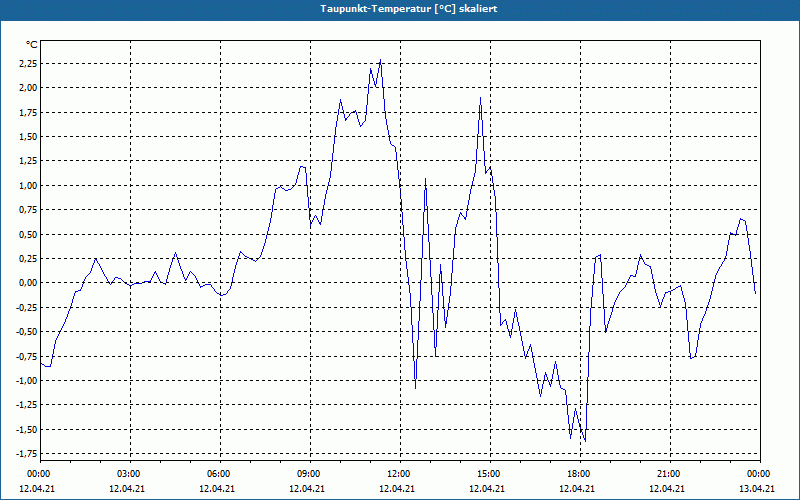Click the '06:00' time axis label
The width and height of the screenshot is (800, 500).
pyautogui.click(x=220, y=474)
